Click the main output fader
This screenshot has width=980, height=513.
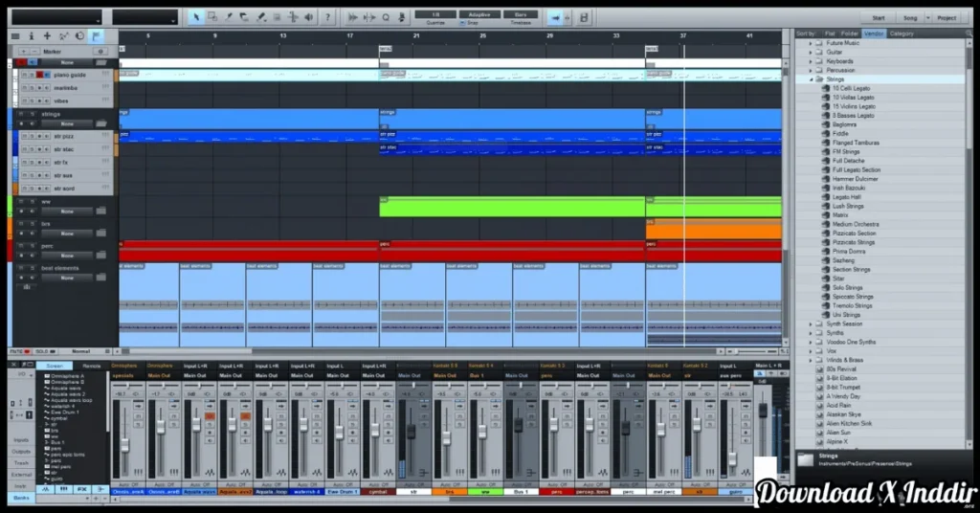pos(763,411)
